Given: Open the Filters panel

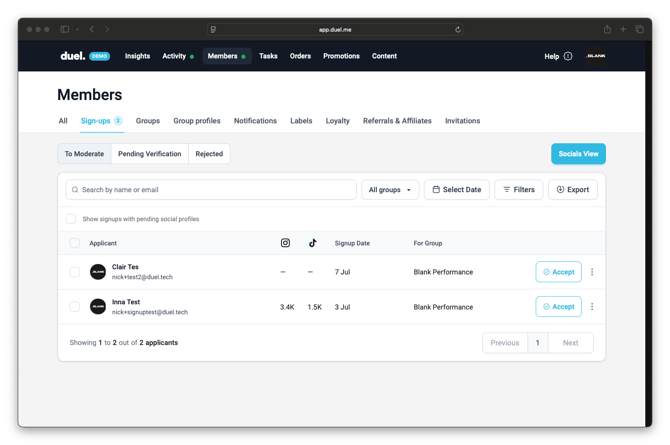Looking at the screenshot, I should pyautogui.click(x=519, y=189).
